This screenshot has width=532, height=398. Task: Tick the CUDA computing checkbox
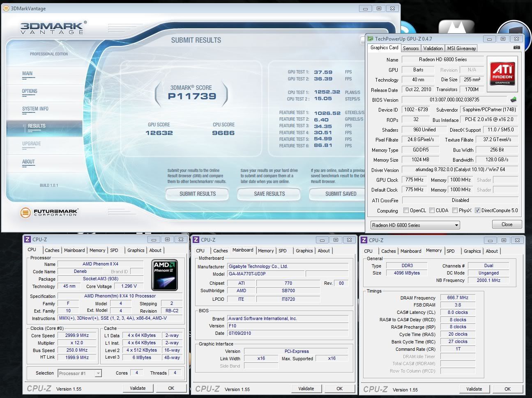432,210
